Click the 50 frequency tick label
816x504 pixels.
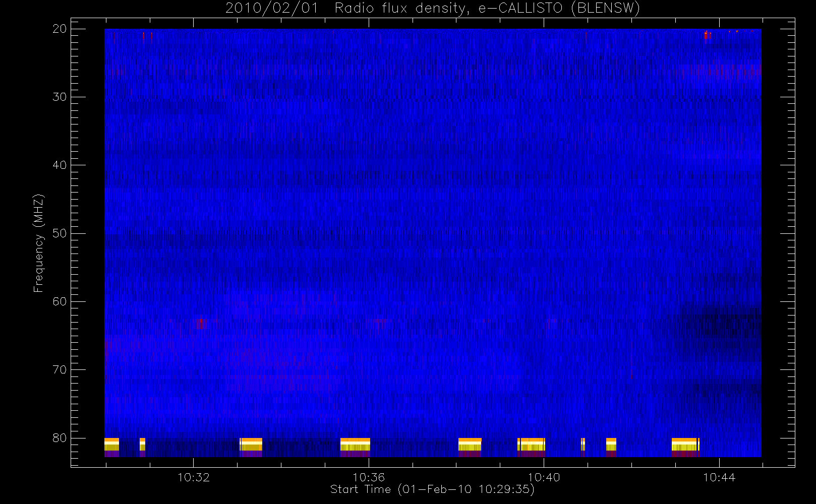coord(60,233)
